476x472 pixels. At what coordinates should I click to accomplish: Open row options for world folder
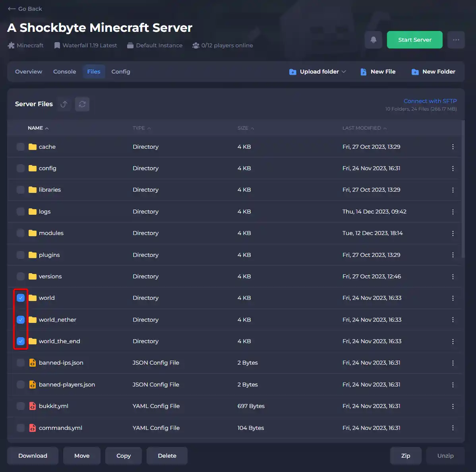(x=453, y=298)
